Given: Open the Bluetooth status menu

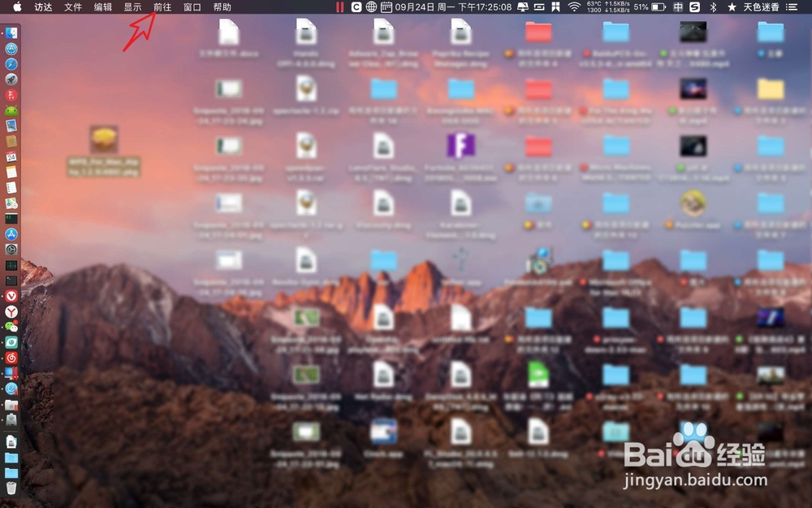Looking at the screenshot, I should (713, 7).
